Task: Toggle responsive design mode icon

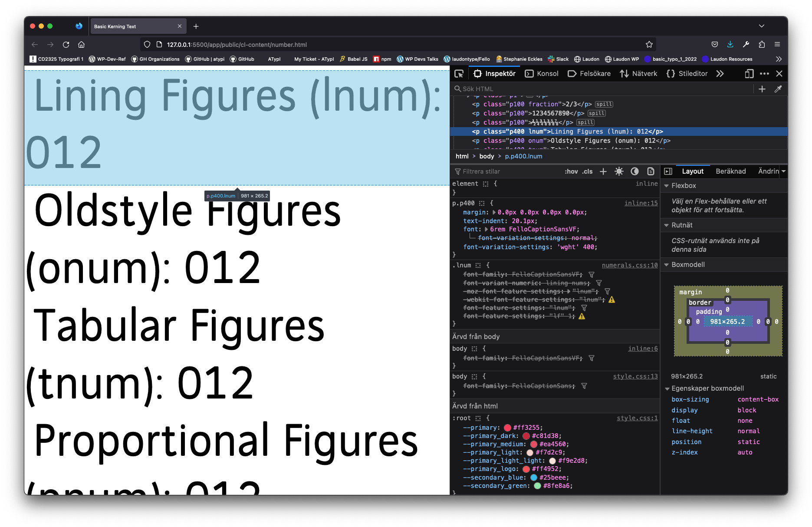Action: tap(749, 74)
